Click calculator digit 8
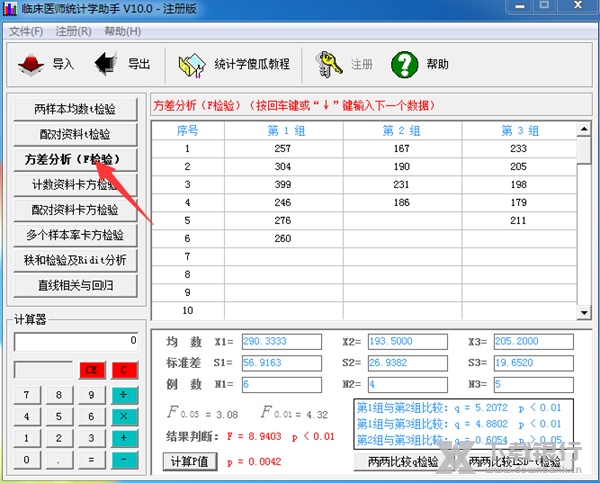This screenshot has height=483, width=600. (x=59, y=395)
